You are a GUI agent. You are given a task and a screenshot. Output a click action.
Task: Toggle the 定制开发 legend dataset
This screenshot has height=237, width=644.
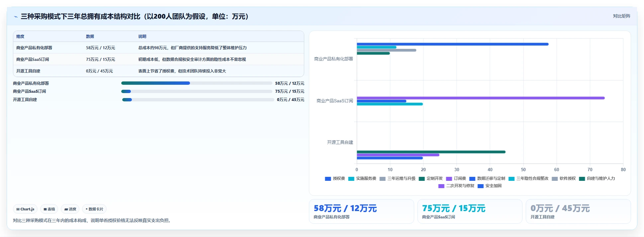[x=430, y=178]
